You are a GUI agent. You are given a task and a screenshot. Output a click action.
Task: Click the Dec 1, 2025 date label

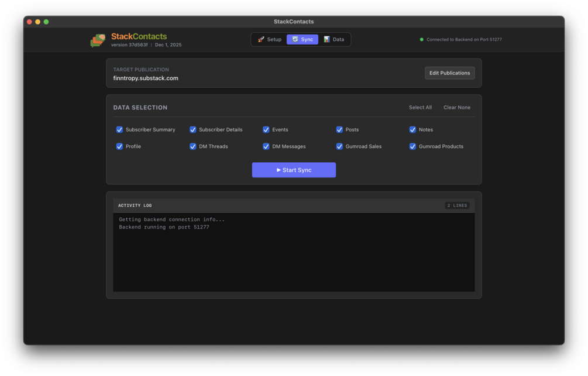pos(168,45)
